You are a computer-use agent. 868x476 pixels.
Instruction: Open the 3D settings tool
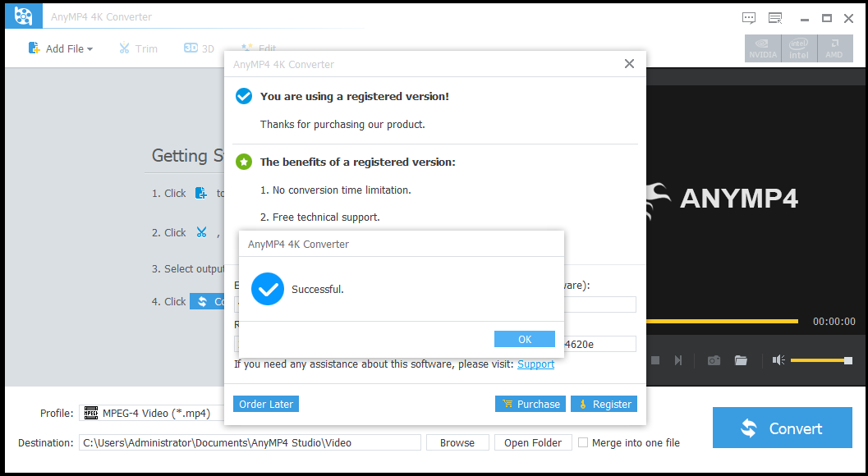[x=200, y=48]
